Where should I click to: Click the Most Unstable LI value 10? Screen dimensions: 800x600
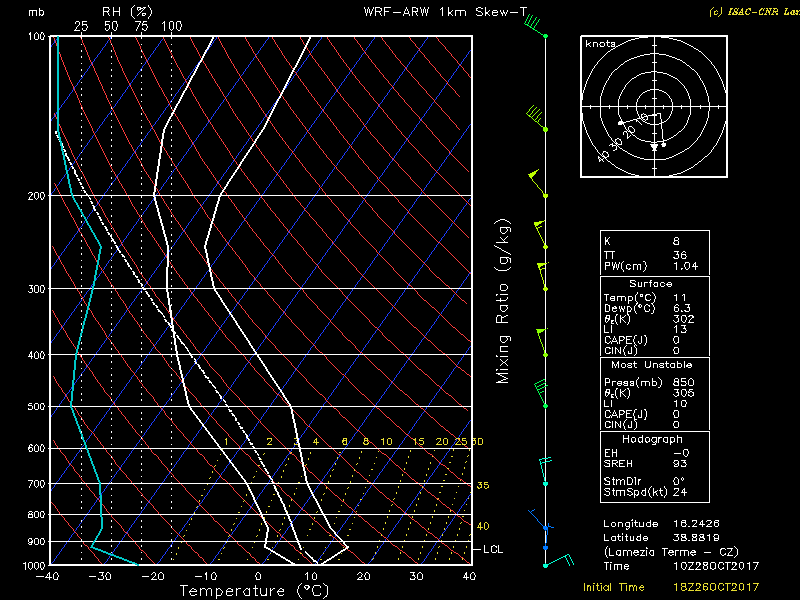pyautogui.click(x=680, y=404)
